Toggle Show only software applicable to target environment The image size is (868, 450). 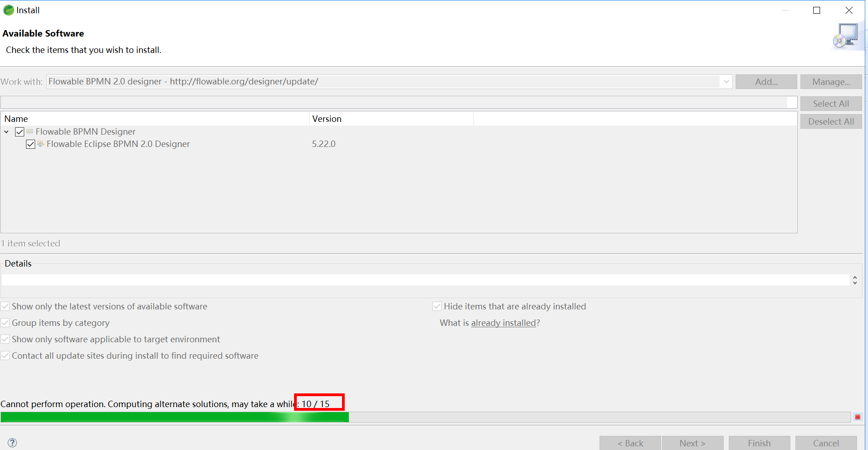(x=5, y=339)
